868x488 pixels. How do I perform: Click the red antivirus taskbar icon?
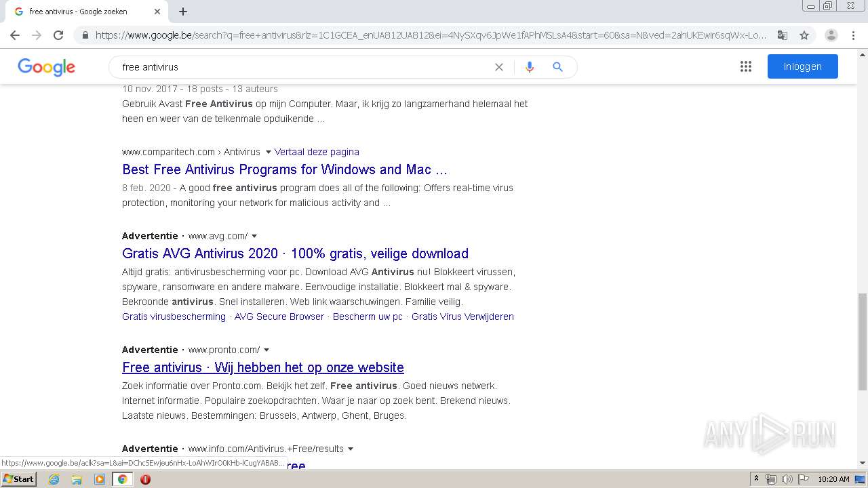pyautogui.click(x=145, y=479)
